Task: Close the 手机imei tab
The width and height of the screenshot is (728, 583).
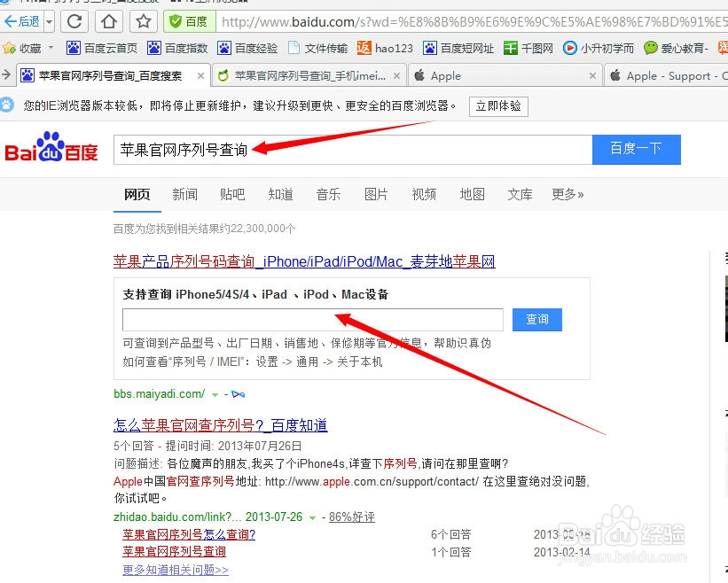Action: click(396, 75)
